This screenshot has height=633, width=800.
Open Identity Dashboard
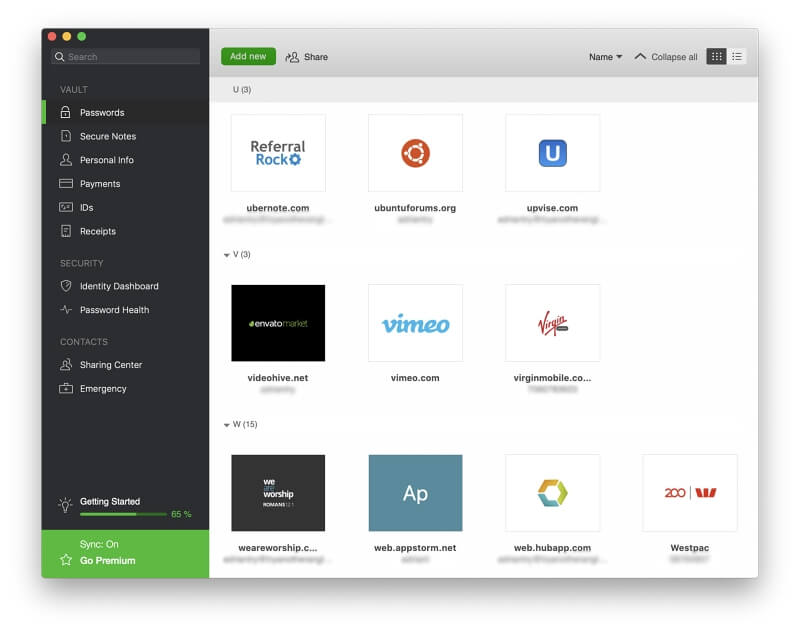coord(125,286)
